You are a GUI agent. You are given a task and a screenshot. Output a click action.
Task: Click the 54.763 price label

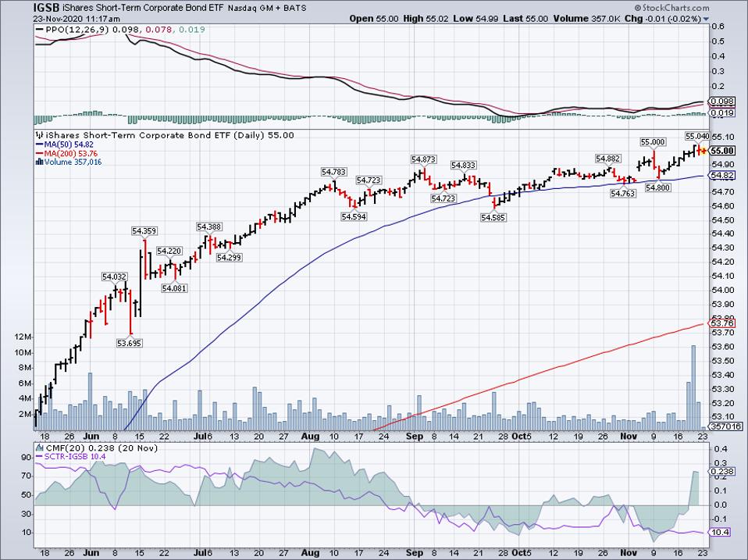[622, 193]
